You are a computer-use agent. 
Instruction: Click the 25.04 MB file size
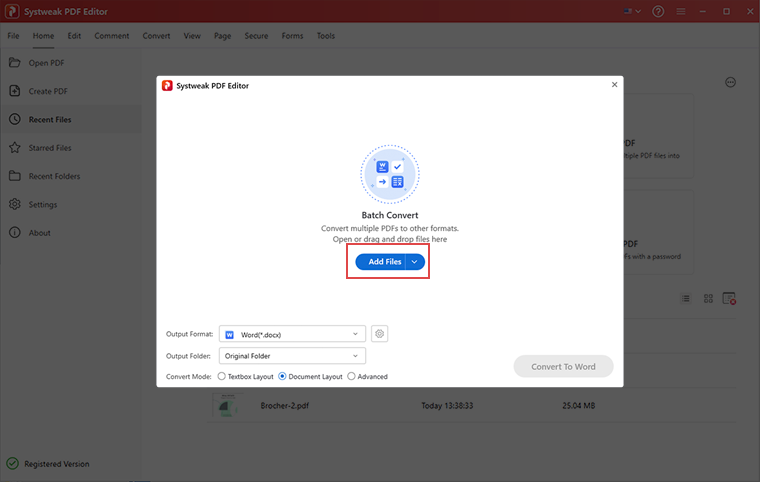[578, 405]
